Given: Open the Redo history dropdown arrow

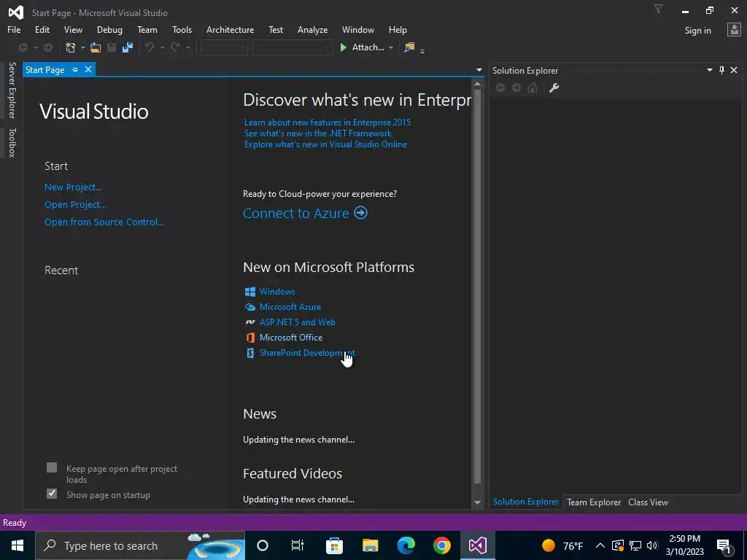Looking at the screenshot, I should 187,47.
